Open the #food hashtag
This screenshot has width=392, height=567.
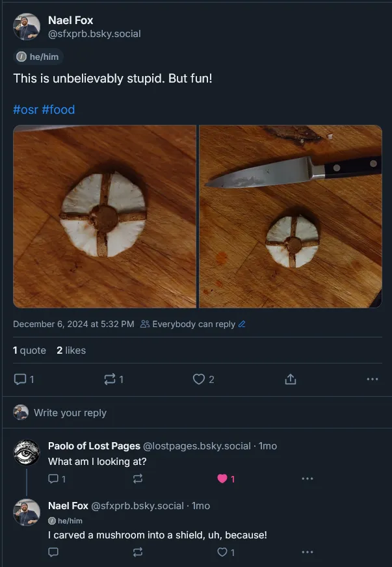(x=59, y=109)
